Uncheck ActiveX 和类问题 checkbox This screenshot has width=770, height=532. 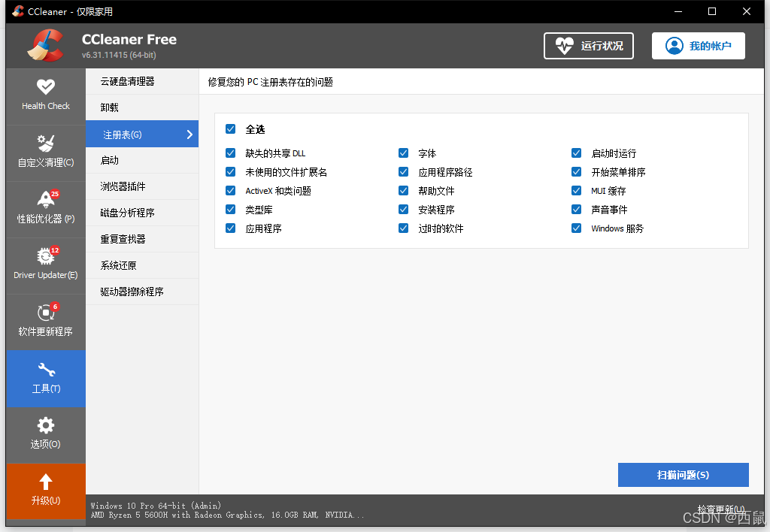pos(230,190)
